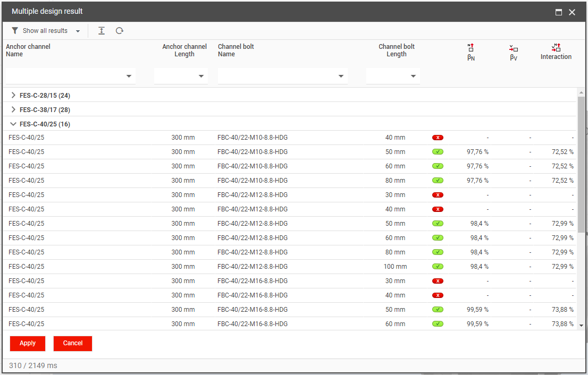The image size is (588, 375).
Task: Click the 73,88 % interaction in M16 60 mm row
Action: click(562, 323)
